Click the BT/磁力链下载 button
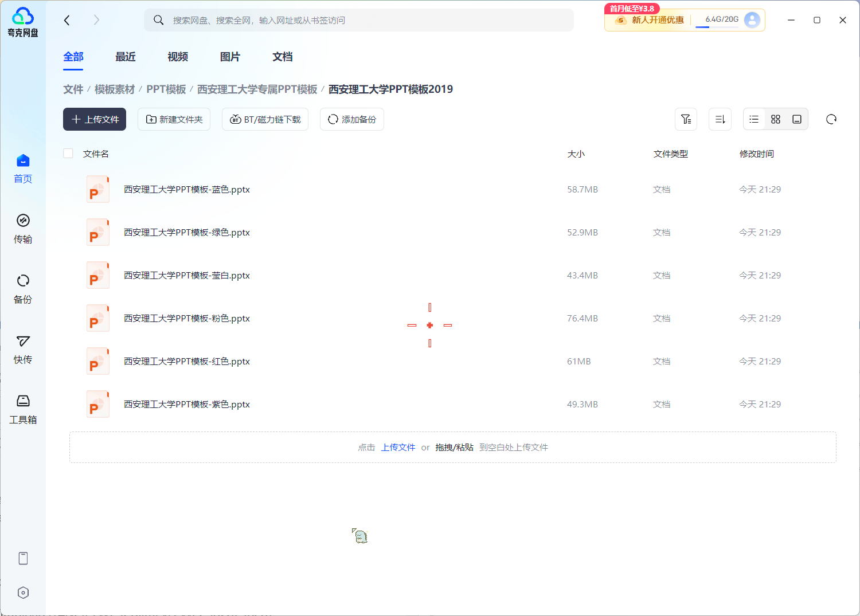The image size is (860, 616). coord(265,119)
